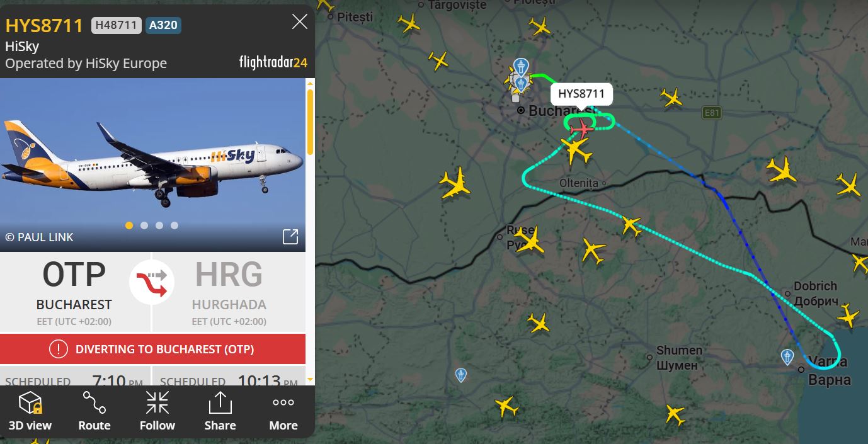This screenshot has height=444, width=868.
Task: Click the HiSky aircraft photo
Action: [153, 165]
